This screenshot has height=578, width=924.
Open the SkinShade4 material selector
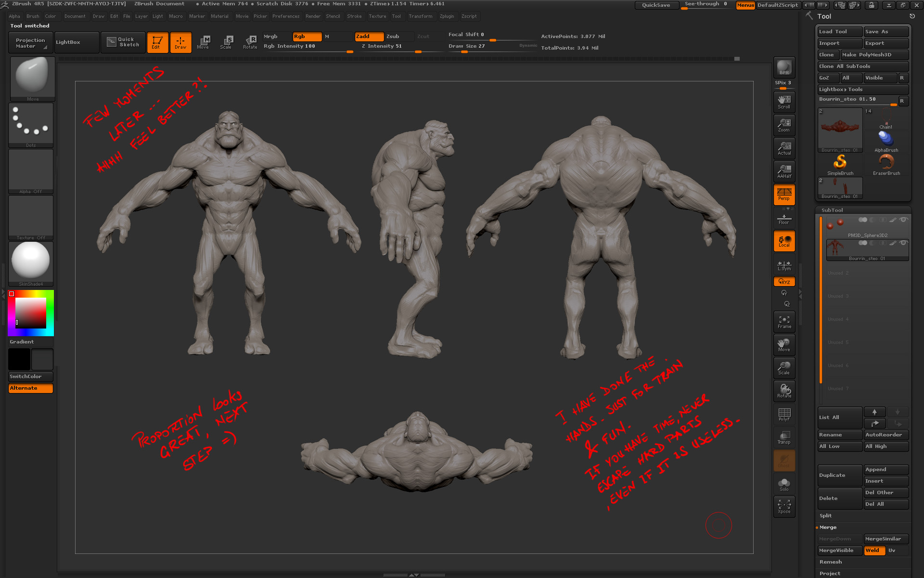(x=31, y=263)
